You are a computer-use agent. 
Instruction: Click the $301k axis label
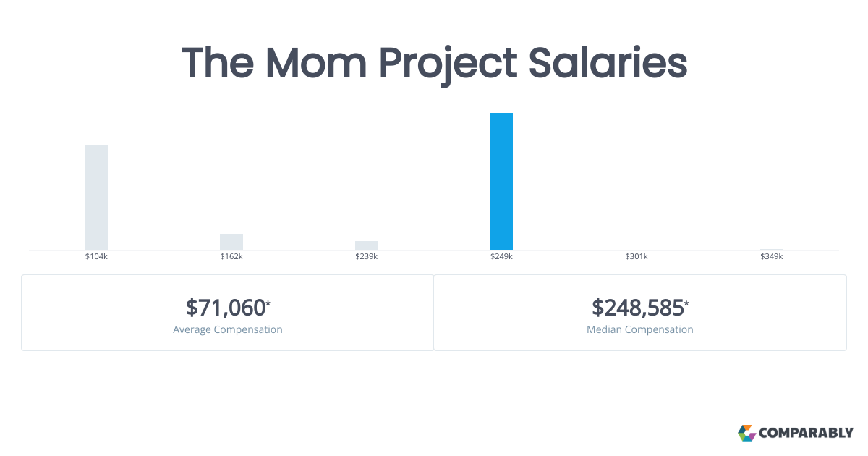(x=637, y=257)
